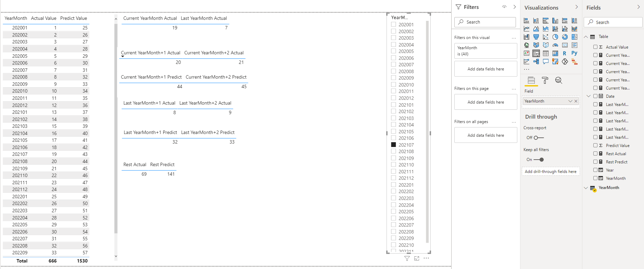Expand the YearMonth table in Fields
The width and height of the screenshot is (644, 269).
pos(586,188)
